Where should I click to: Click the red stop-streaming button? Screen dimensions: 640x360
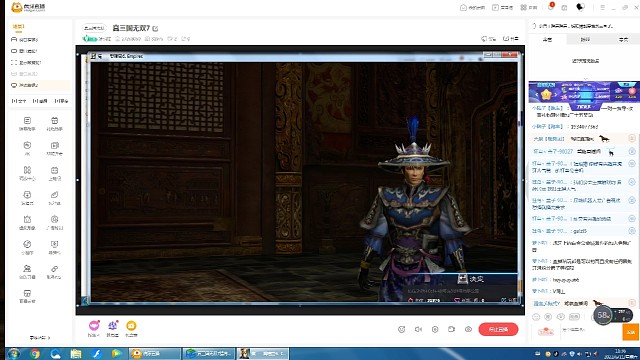[498, 329]
